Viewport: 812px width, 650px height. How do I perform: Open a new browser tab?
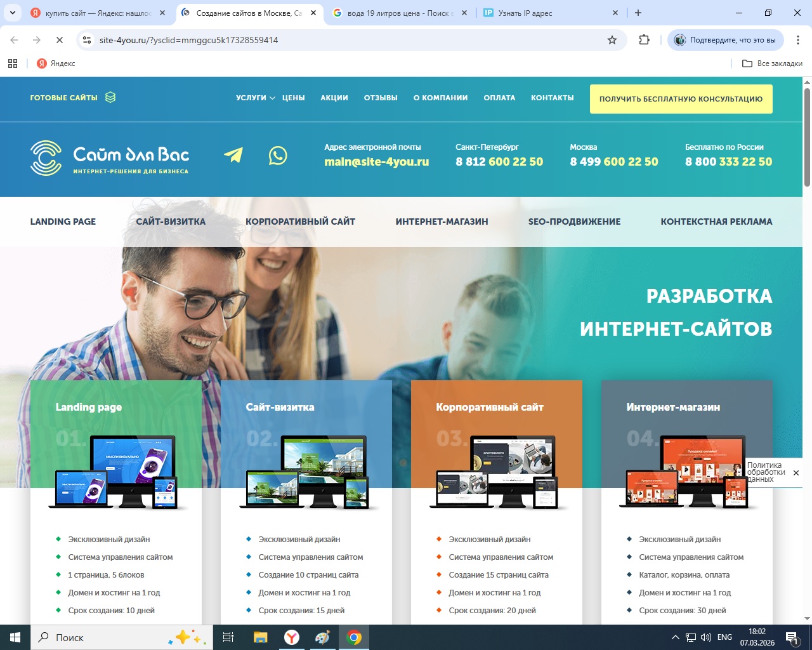click(x=638, y=13)
